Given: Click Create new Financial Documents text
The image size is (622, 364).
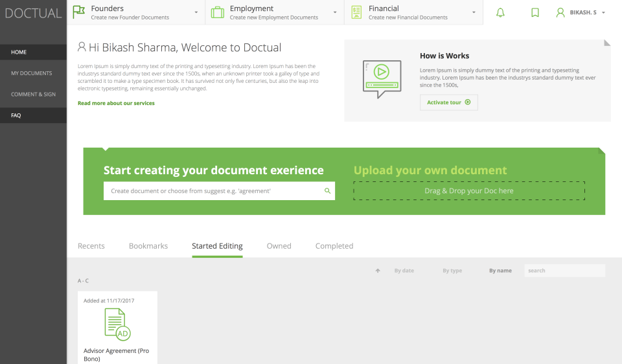Looking at the screenshot, I should point(408,17).
